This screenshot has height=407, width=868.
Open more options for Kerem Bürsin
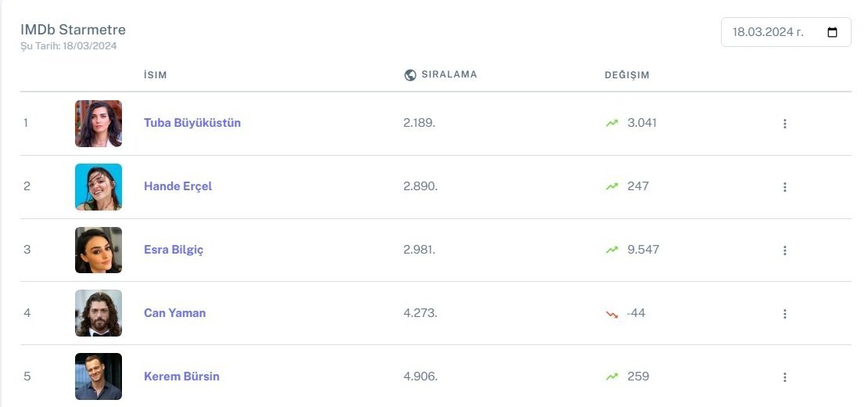point(784,377)
